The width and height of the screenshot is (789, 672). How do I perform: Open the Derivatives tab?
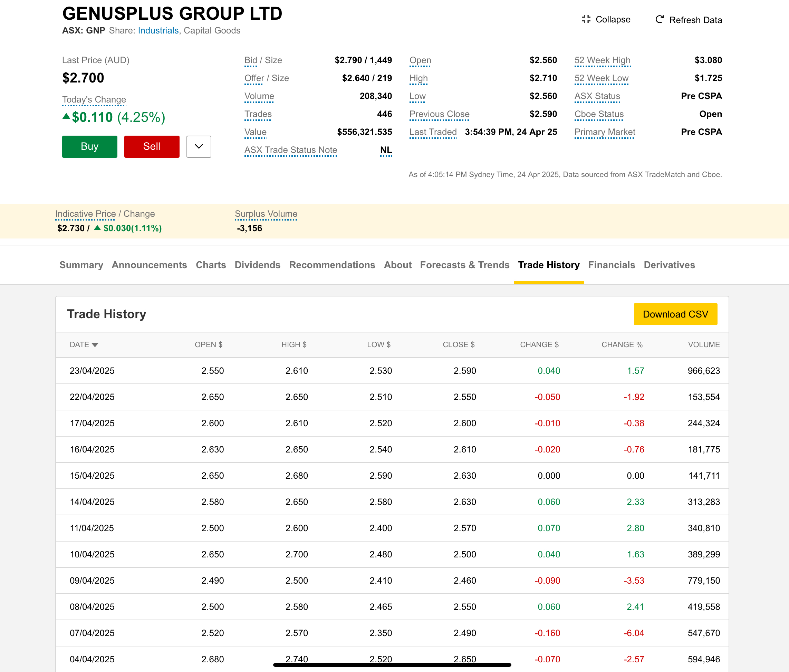pyautogui.click(x=670, y=265)
